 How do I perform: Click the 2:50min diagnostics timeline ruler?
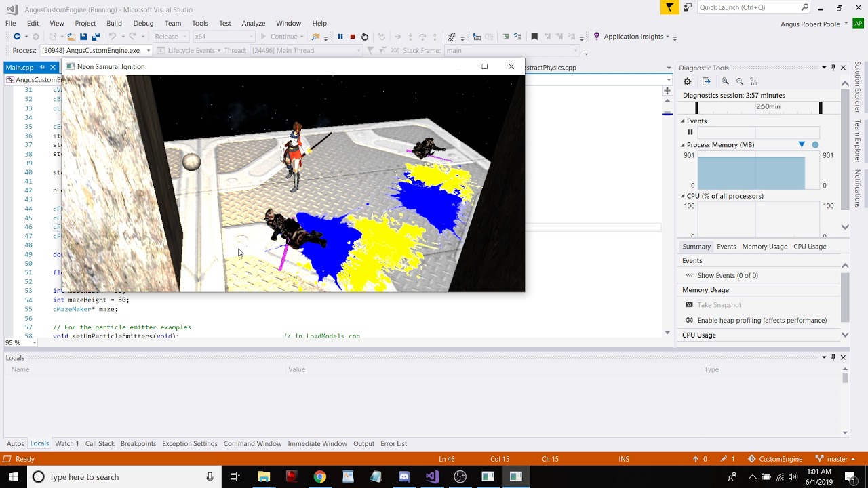(759, 107)
